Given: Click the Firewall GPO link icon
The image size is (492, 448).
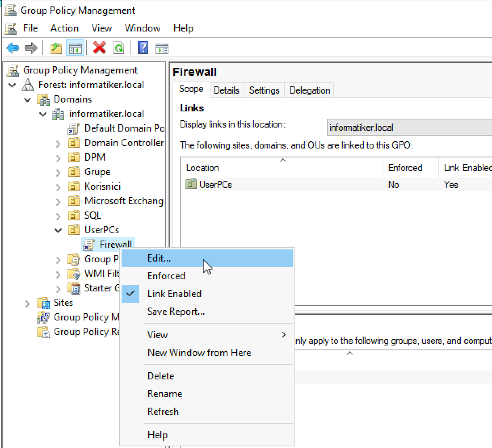Looking at the screenshot, I should pos(89,245).
